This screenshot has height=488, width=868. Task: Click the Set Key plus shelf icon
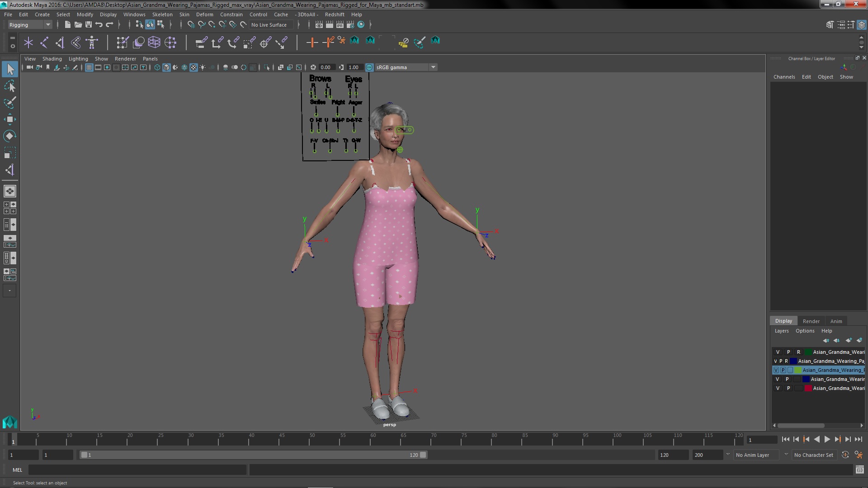pos(311,42)
